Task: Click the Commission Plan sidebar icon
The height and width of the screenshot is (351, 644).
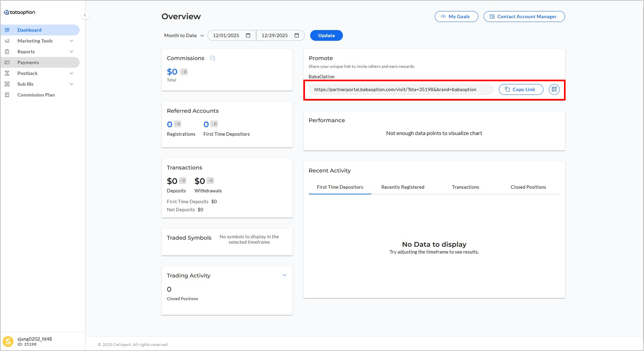Action: pyautogui.click(x=7, y=95)
